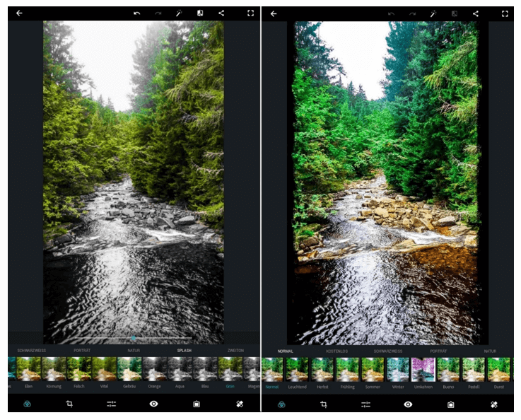
Task: Select the NORMAL category tab
Action: [286, 351]
